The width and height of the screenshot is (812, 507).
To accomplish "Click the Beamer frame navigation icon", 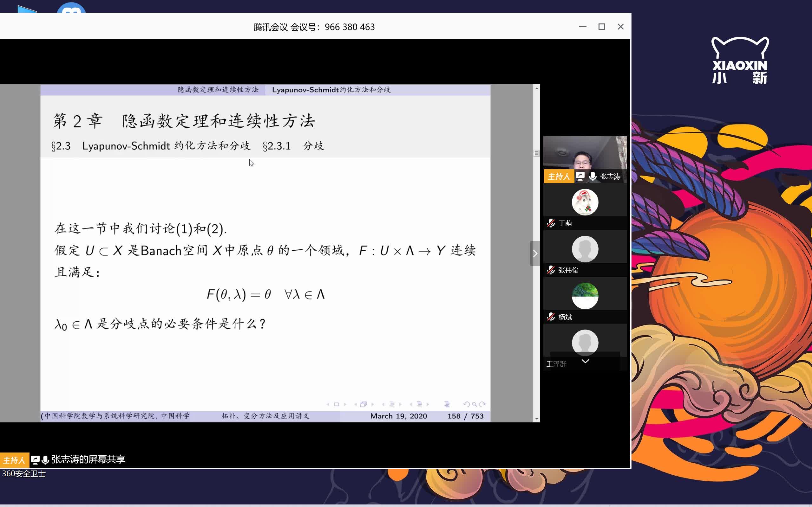I will (x=363, y=404).
